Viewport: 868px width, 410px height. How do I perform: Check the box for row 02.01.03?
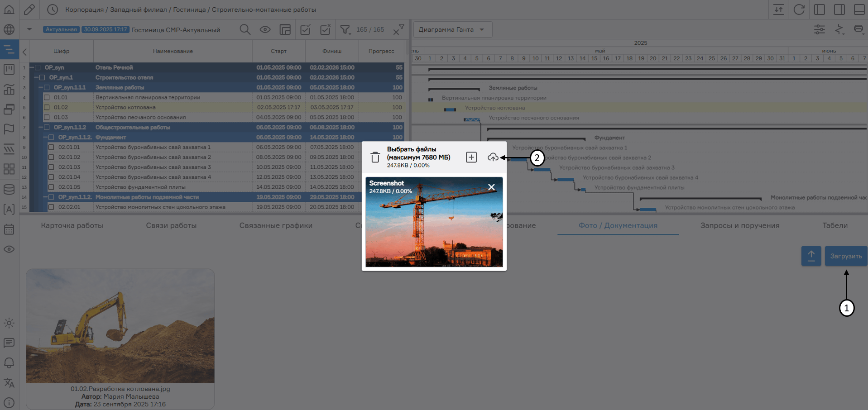point(51,167)
